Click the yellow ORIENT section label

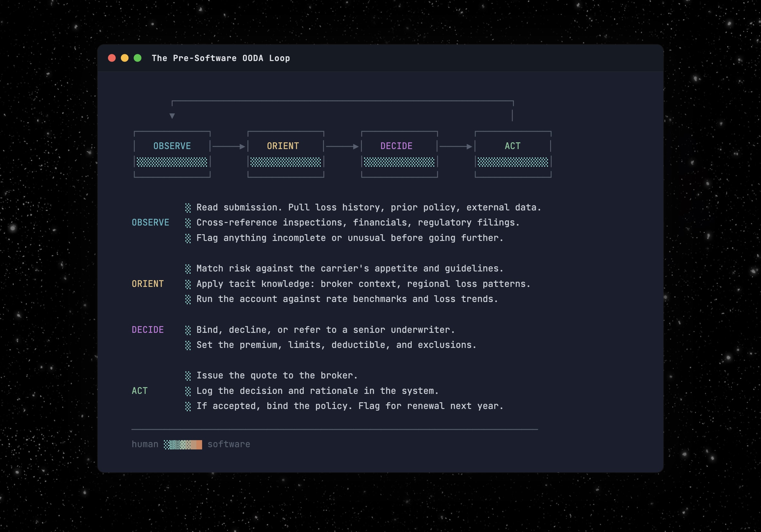(x=148, y=284)
